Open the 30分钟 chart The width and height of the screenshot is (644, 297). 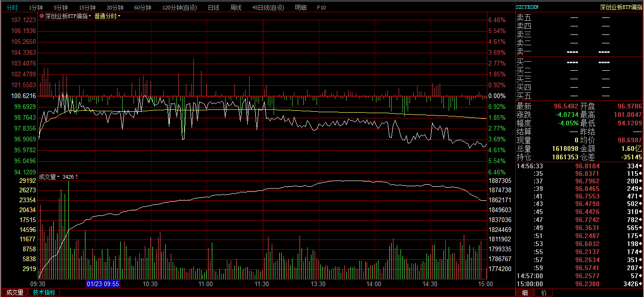coord(115,8)
